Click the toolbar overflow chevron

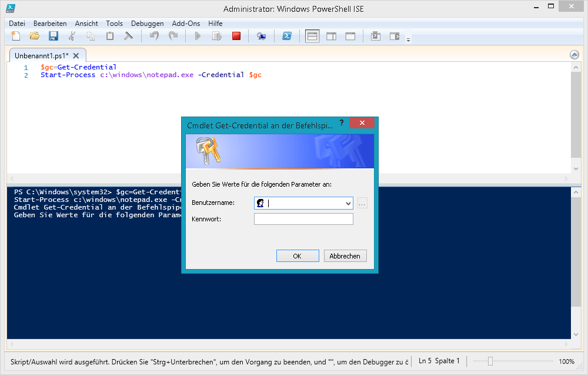[x=407, y=39]
